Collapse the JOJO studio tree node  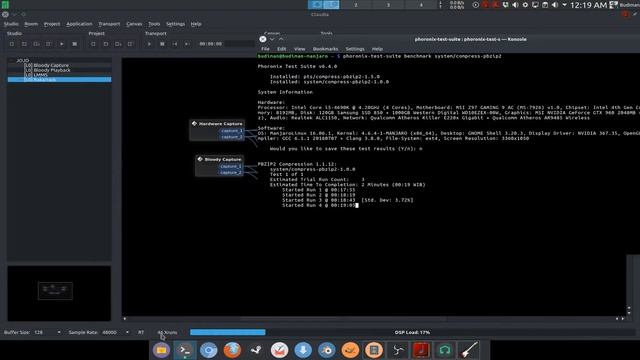[12, 60]
